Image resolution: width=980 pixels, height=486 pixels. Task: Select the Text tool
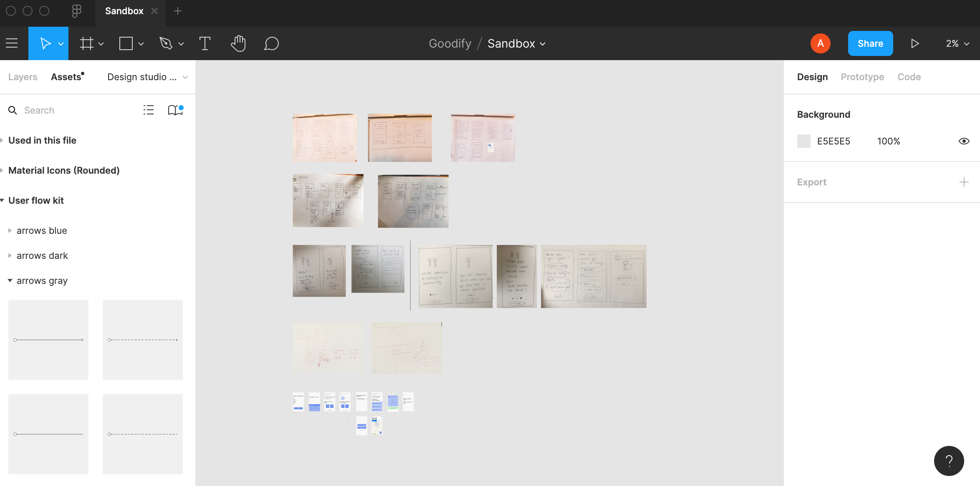point(205,43)
